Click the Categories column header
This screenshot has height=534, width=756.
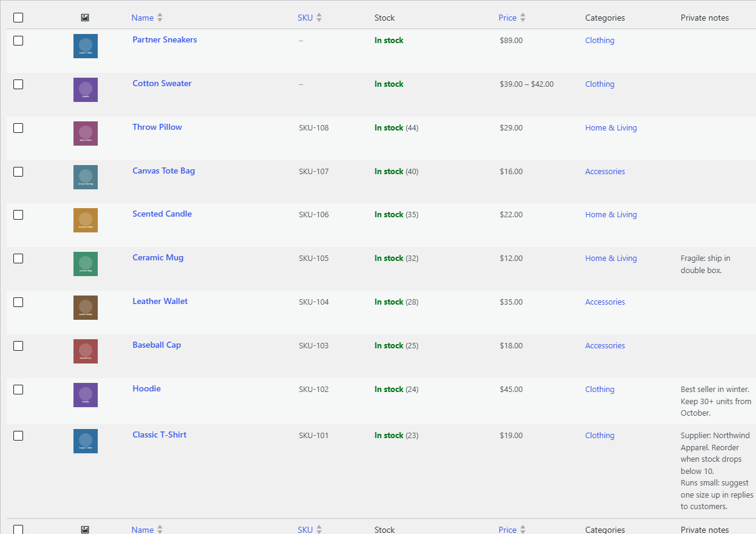(605, 18)
